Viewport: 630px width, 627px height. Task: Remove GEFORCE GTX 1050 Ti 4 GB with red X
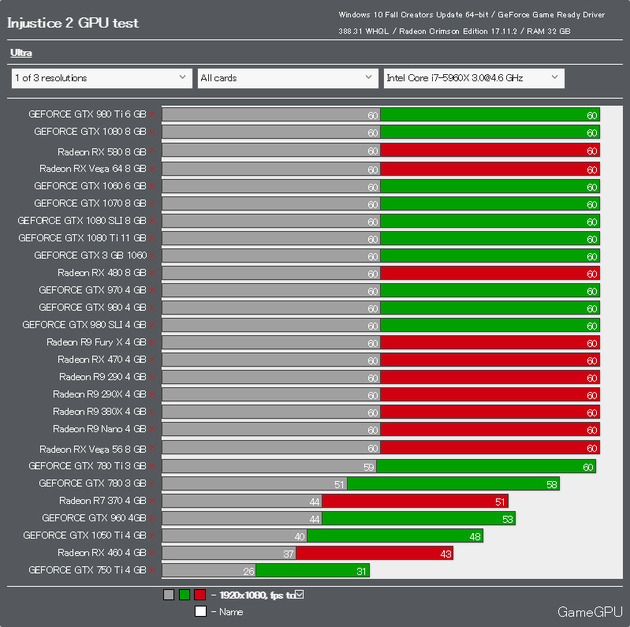152,535
